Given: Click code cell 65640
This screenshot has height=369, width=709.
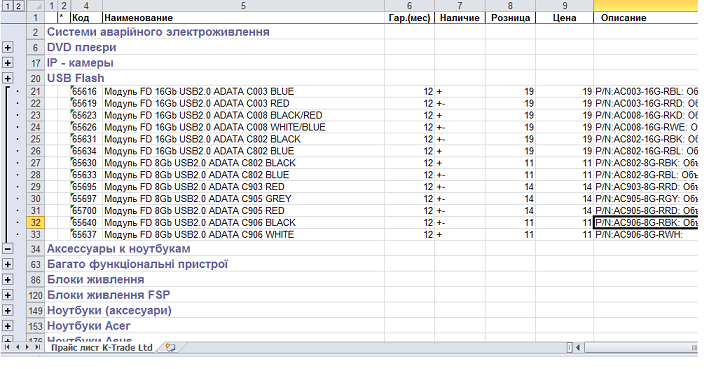Looking at the screenshot, I should coord(86,222).
